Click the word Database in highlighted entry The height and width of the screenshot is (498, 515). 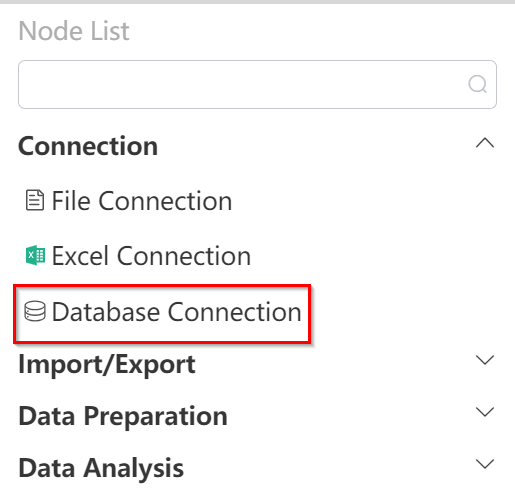pyautogui.click(x=106, y=312)
